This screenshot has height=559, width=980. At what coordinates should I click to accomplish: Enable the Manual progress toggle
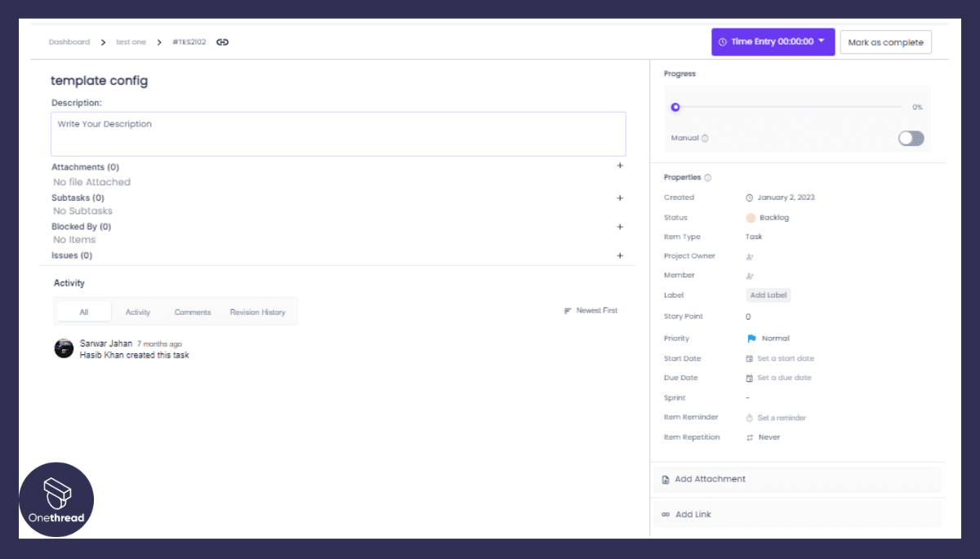click(x=911, y=139)
